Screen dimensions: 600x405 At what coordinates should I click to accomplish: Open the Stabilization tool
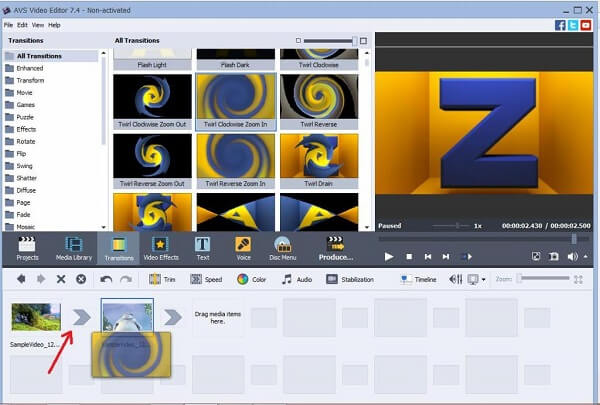350,279
